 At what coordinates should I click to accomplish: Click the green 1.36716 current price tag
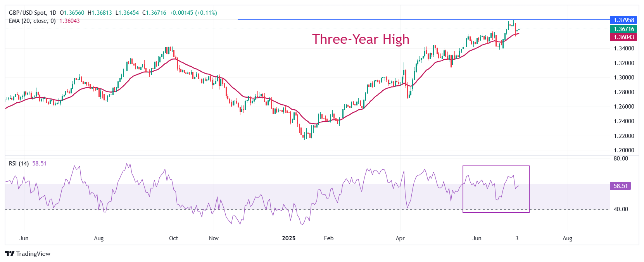(x=623, y=29)
